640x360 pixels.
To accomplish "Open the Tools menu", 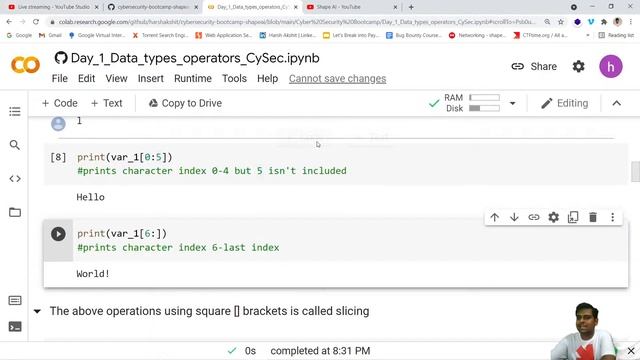I will pyautogui.click(x=234, y=78).
